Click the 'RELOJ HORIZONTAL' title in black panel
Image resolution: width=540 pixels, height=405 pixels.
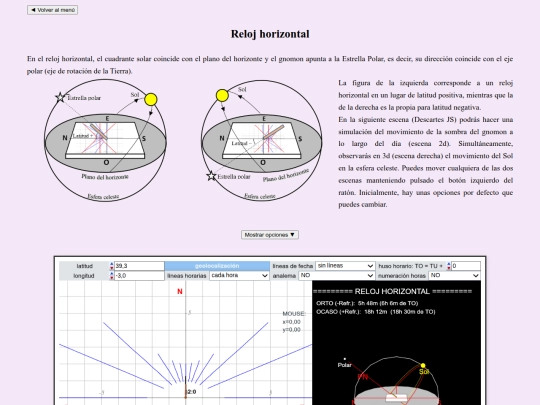tap(392, 291)
